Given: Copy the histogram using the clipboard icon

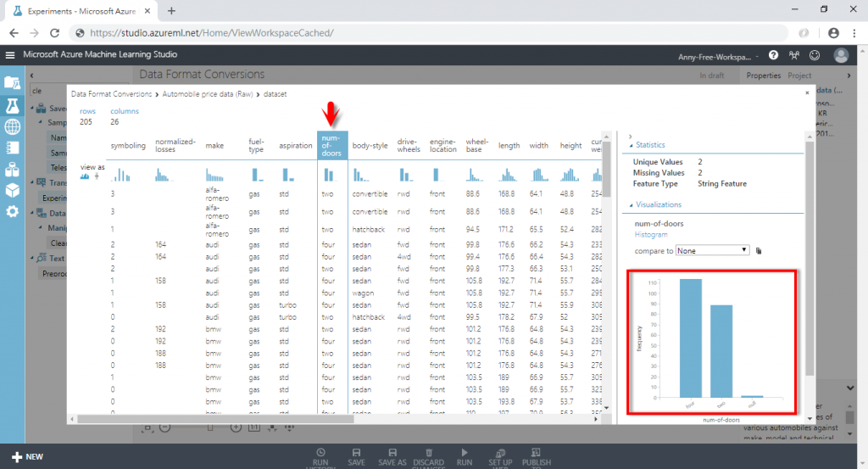Looking at the screenshot, I should (759, 251).
